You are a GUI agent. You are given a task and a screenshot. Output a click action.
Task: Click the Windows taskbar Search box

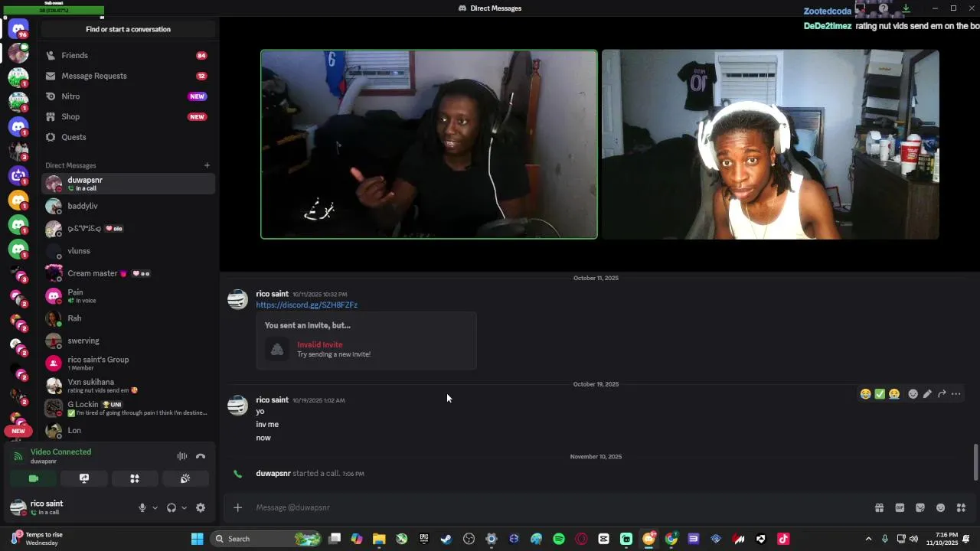click(x=265, y=539)
